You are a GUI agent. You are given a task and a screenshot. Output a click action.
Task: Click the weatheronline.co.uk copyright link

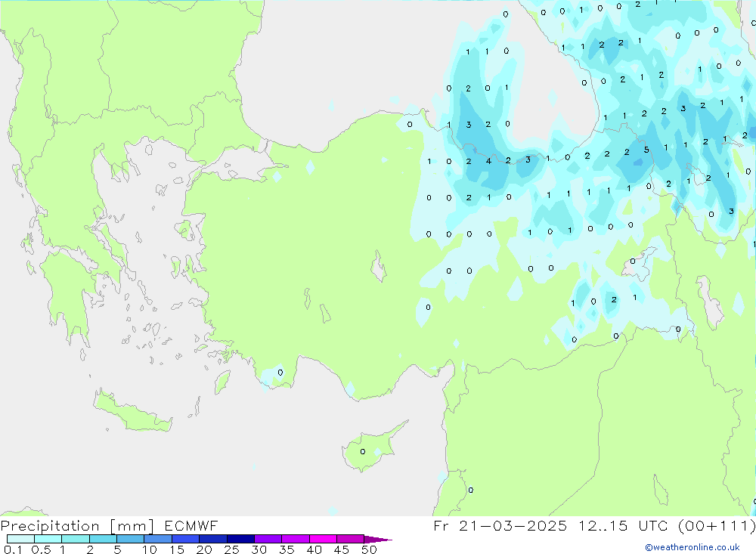tap(692, 547)
